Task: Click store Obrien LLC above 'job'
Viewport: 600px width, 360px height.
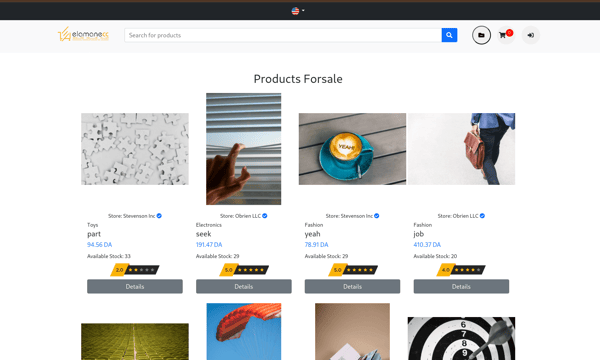Action: click(x=458, y=216)
